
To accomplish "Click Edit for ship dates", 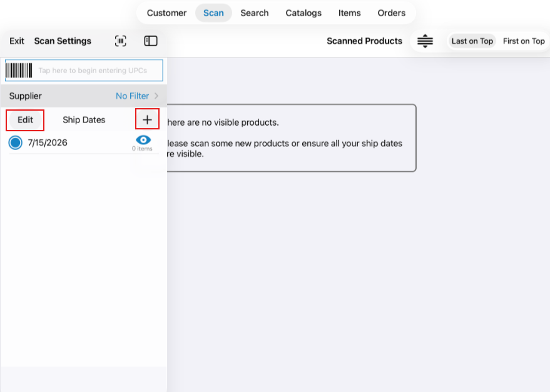I will [x=25, y=120].
